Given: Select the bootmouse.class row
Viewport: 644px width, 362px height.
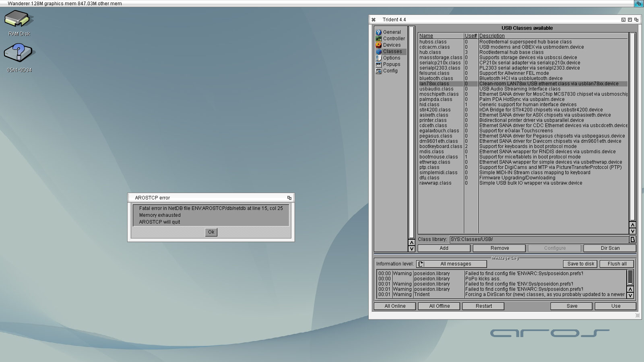Looking at the screenshot, I should pos(523,157).
